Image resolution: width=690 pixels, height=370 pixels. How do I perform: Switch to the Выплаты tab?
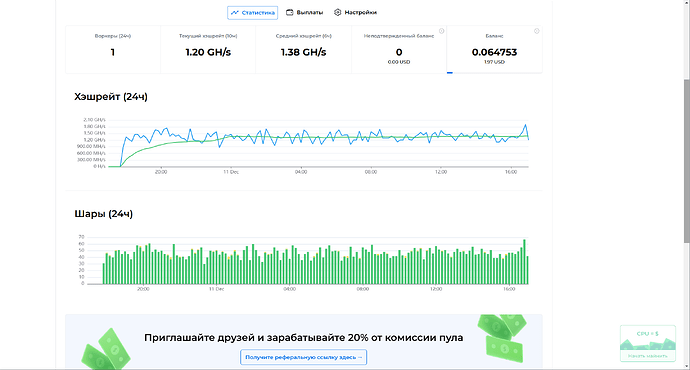pyautogui.click(x=305, y=12)
